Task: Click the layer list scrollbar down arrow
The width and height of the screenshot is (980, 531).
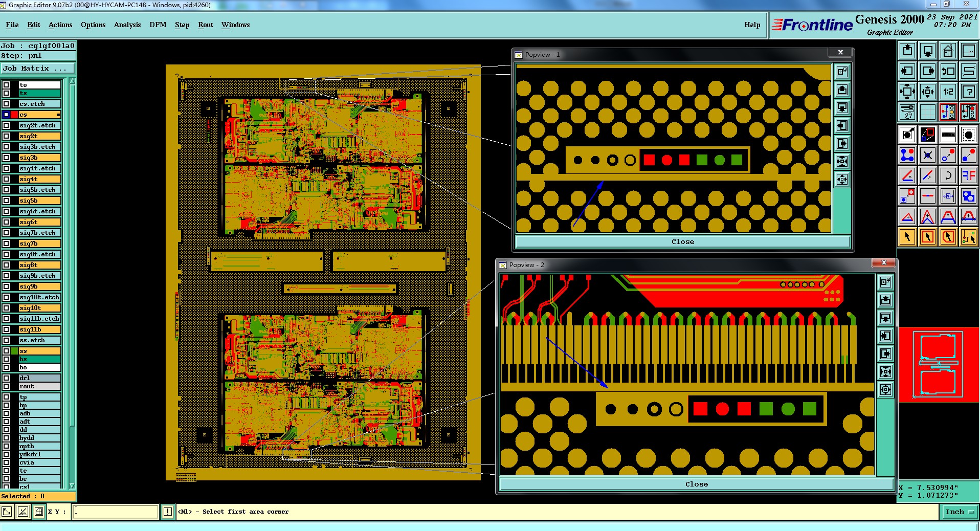Action: click(72, 485)
